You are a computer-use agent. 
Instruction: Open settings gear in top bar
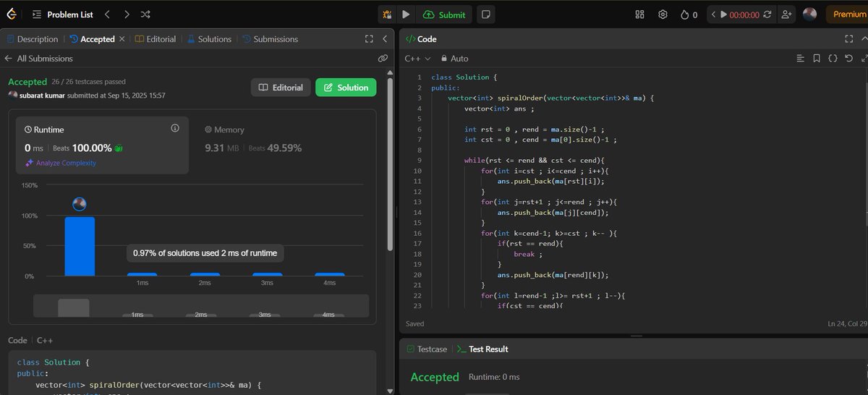tap(663, 14)
